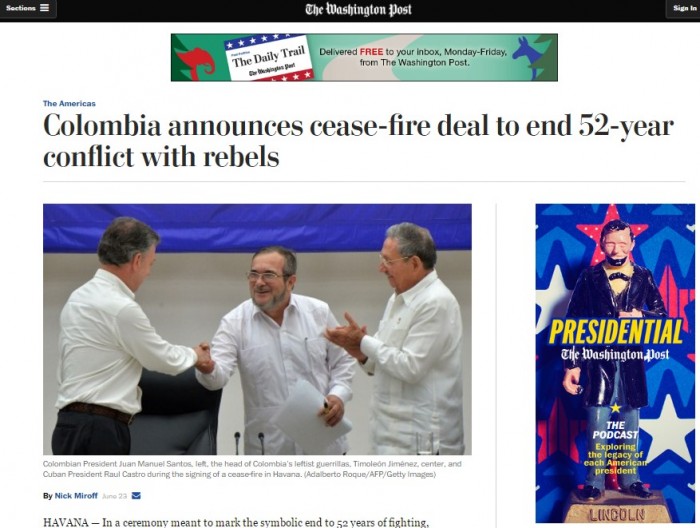The height and width of the screenshot is (528, 700).
Task: Click The Podcast text in sidebar ad
Action: (615, 430)
